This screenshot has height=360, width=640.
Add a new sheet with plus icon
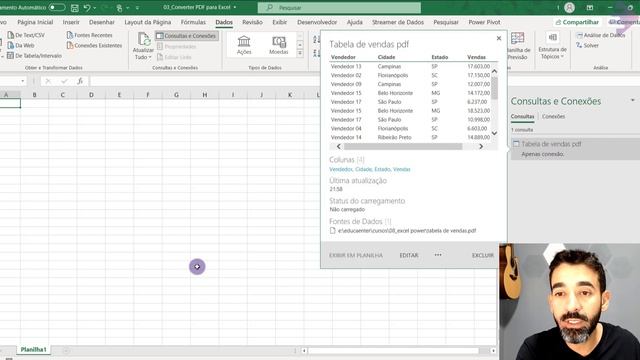[66, 350]
